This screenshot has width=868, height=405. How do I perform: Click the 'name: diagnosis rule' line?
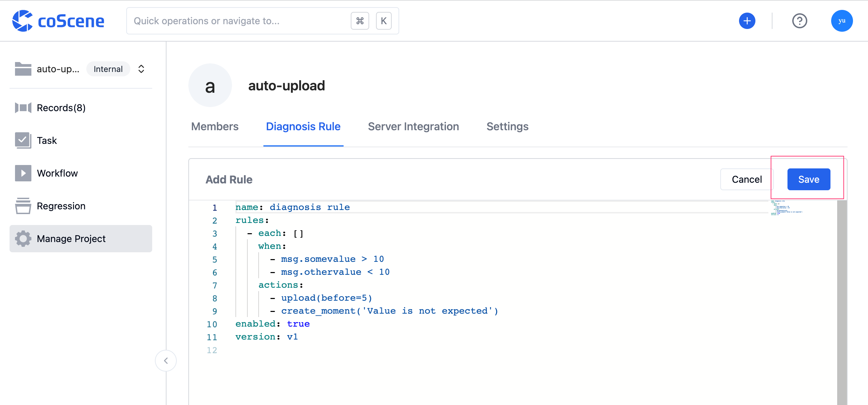pos(293,207)
